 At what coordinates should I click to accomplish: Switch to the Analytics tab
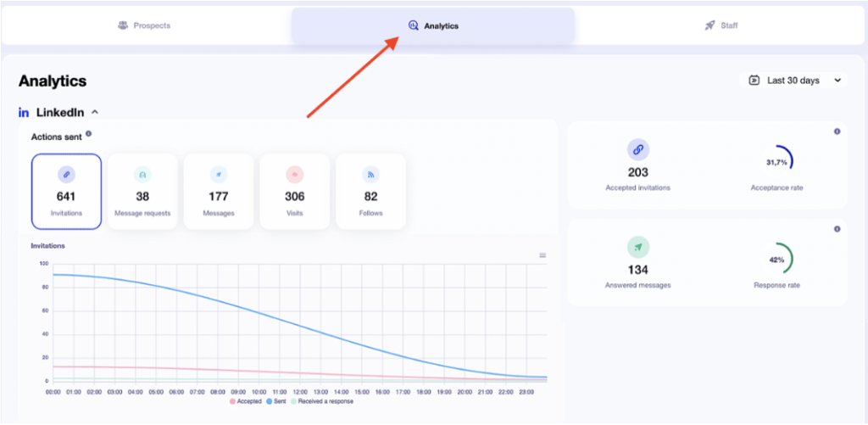pyautogui.click(x=433, y=25)
